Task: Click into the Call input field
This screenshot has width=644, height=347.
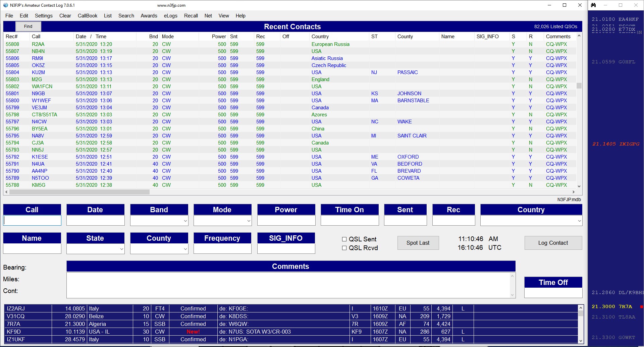Action: click(32, 220)
